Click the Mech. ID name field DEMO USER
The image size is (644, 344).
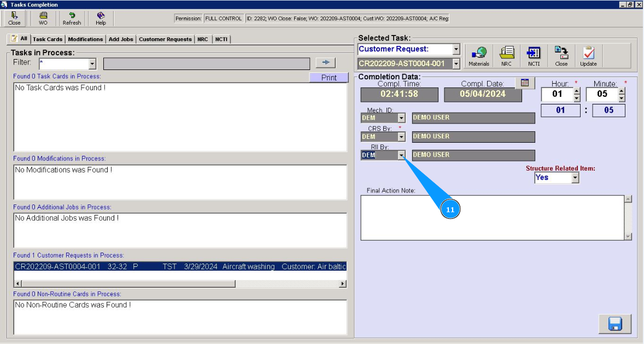click(x=473, y=118)
